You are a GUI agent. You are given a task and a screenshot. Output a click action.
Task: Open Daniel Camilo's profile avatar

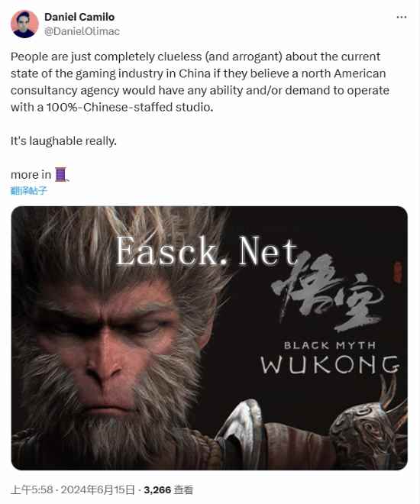point(24,24)
